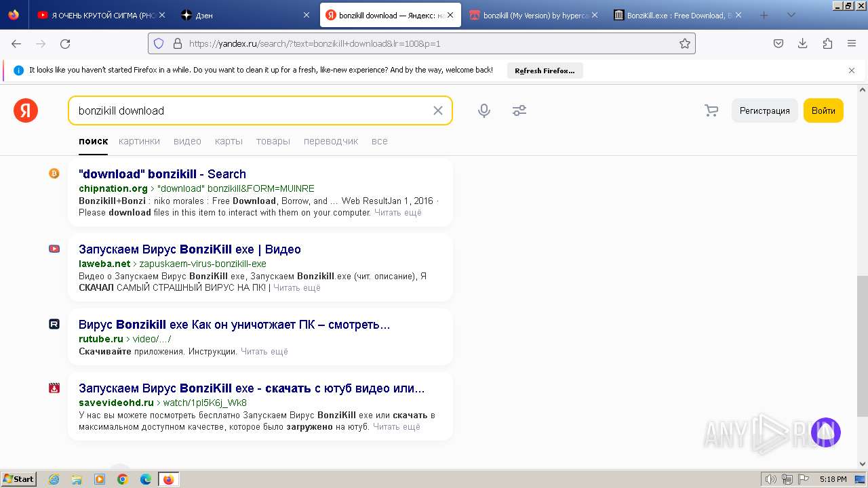The image size is (868, 488).
Task: Open a new browser tab
Action: coord(764,15)
